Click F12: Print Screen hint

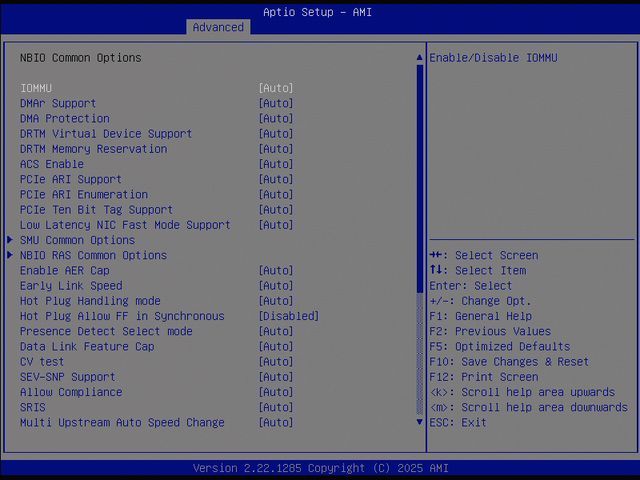click(484, 377)
